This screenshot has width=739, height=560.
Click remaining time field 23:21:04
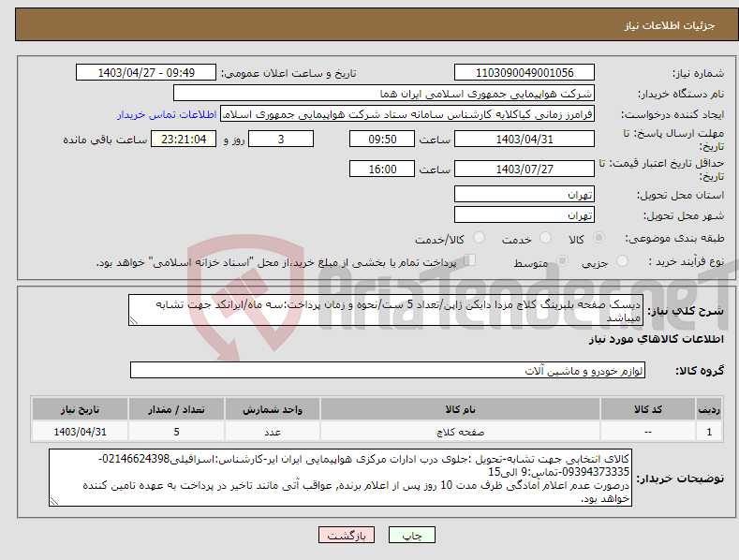coord(184,139)
